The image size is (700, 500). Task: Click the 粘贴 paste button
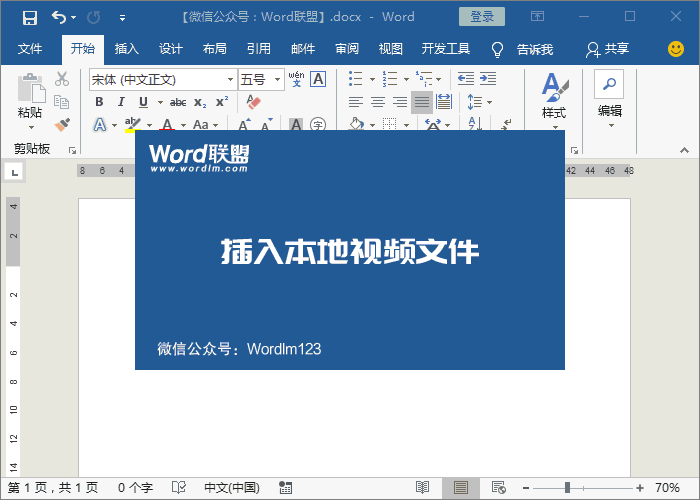pos(30,101)
